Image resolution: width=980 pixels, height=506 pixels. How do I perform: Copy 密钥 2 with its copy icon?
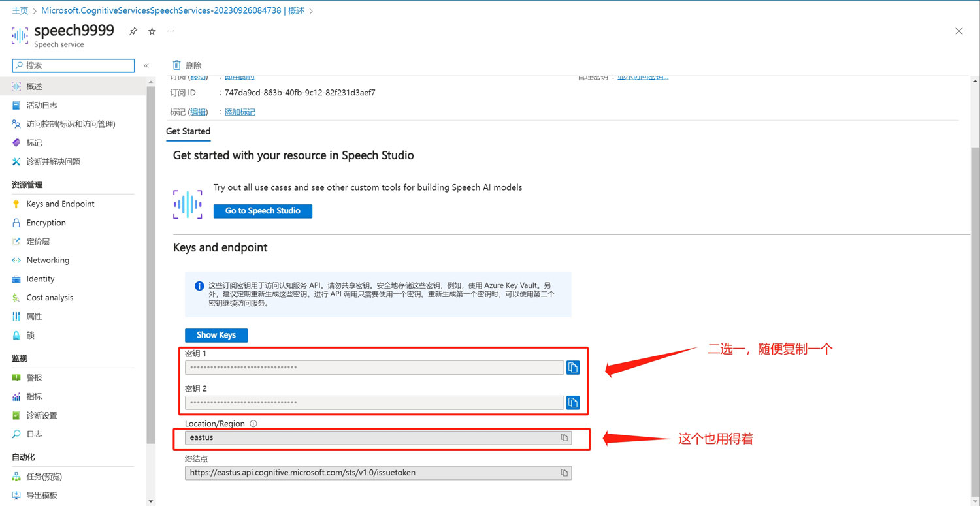(x=573, y=402)
